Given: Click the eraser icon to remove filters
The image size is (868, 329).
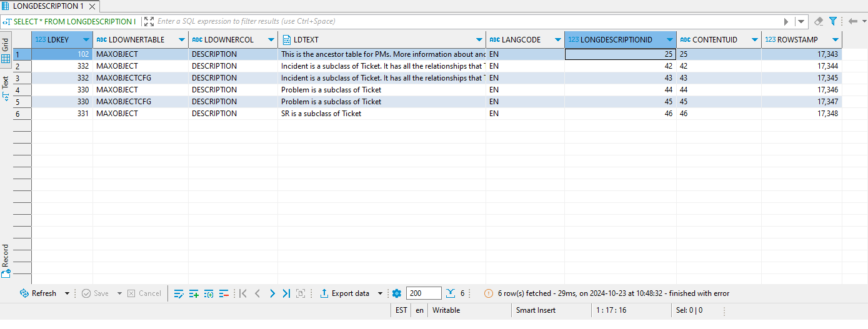Looking at the screenshot, I should pyautogui.click(x=819, y=21).
